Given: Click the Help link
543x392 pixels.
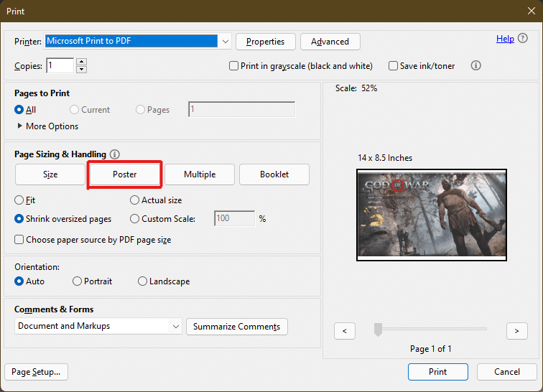Looking at the screenshot, I should tap(505, 39).
